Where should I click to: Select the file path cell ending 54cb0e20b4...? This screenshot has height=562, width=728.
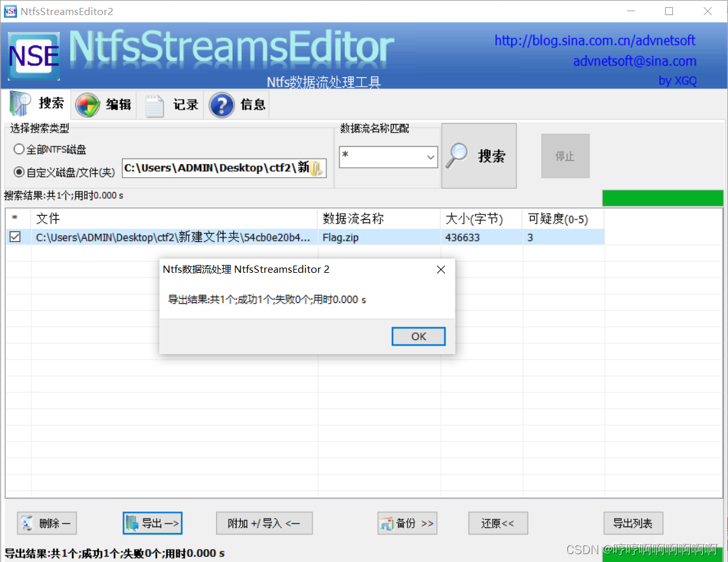coord(174,237)
